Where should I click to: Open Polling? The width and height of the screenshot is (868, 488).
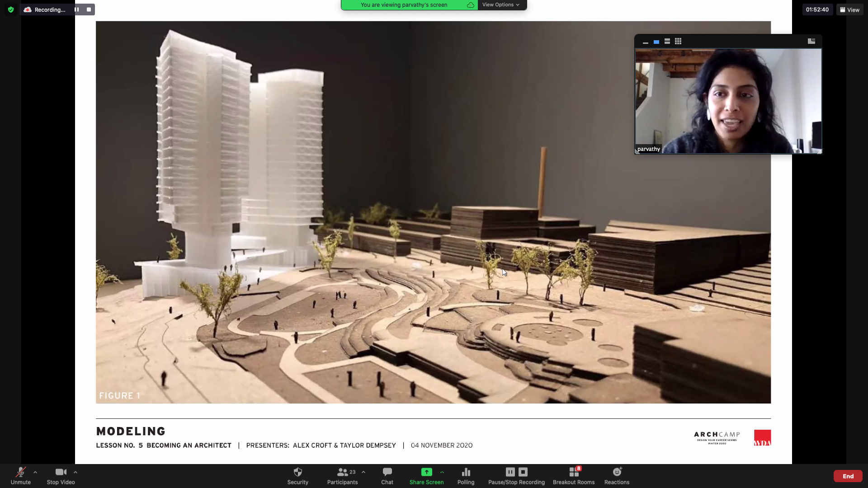[466, 476]
